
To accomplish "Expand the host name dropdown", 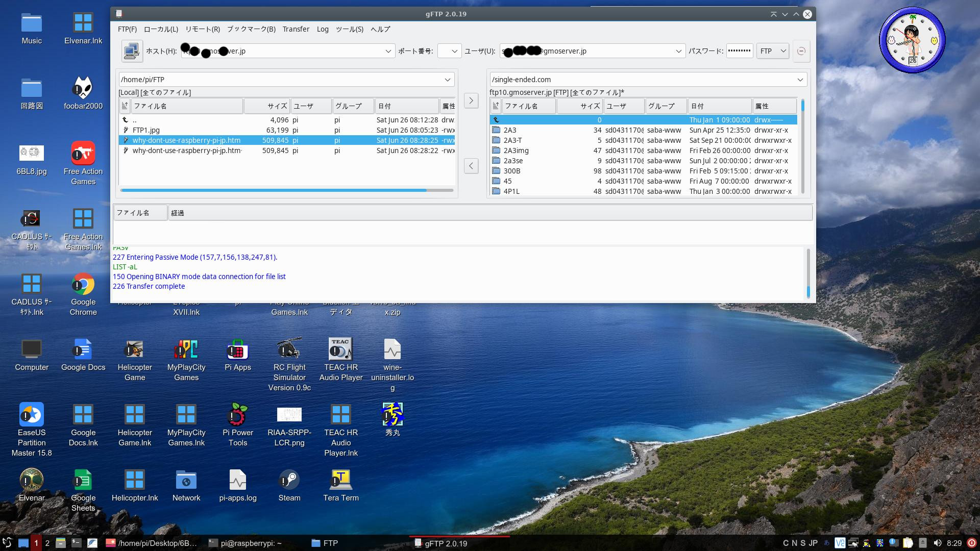I will [x=388, y=51].
